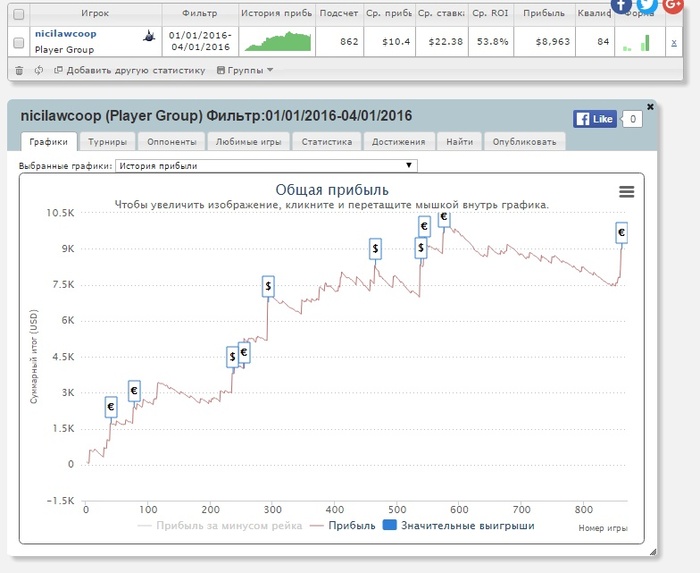Screen dimensions: 700x573
Task: Share via Google Plus round icon
Action: pos(673,5)
